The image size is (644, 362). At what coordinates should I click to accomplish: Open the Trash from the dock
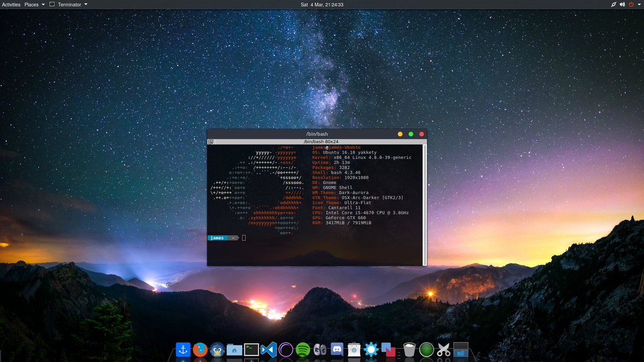click(x=409, y=350)
